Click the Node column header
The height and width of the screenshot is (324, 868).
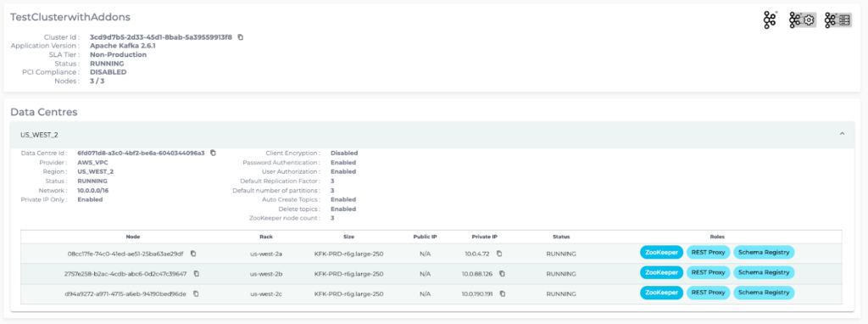[x=133, y=237]
